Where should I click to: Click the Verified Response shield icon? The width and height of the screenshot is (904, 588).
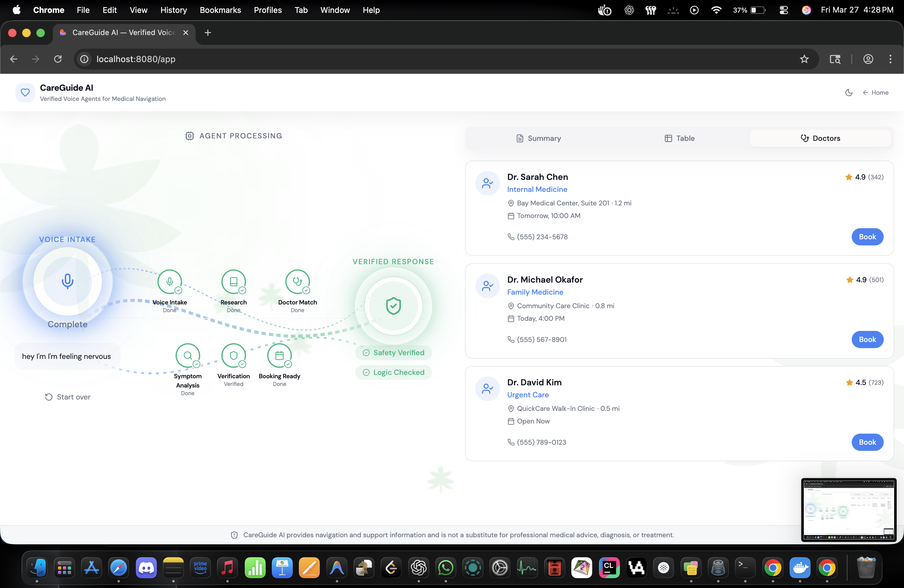coord(393,306)
